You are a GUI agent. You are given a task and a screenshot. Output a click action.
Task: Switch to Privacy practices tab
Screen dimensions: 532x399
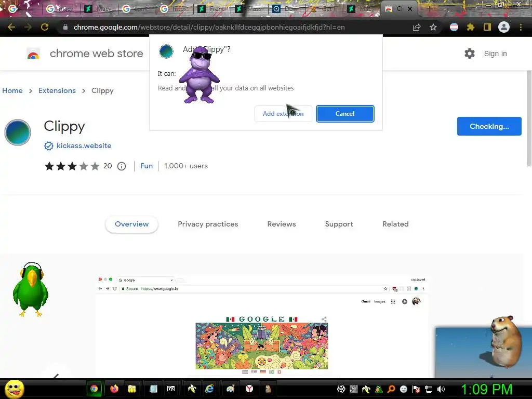coord(208,224)
